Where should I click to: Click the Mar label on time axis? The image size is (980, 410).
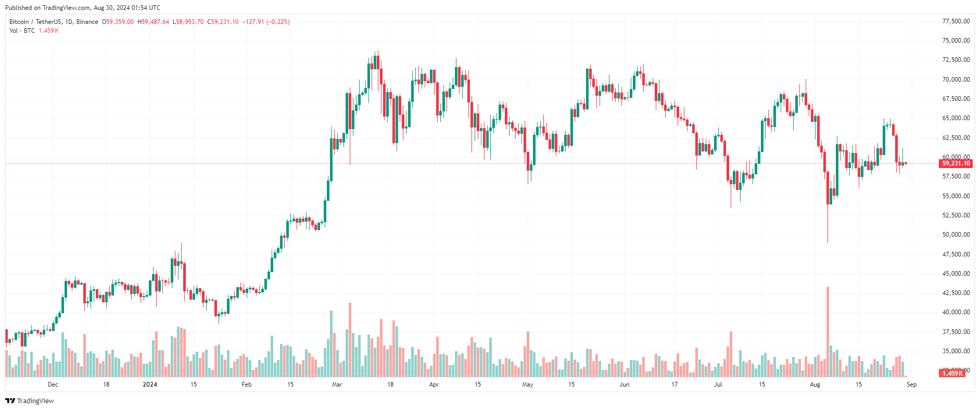pos(337,385)
